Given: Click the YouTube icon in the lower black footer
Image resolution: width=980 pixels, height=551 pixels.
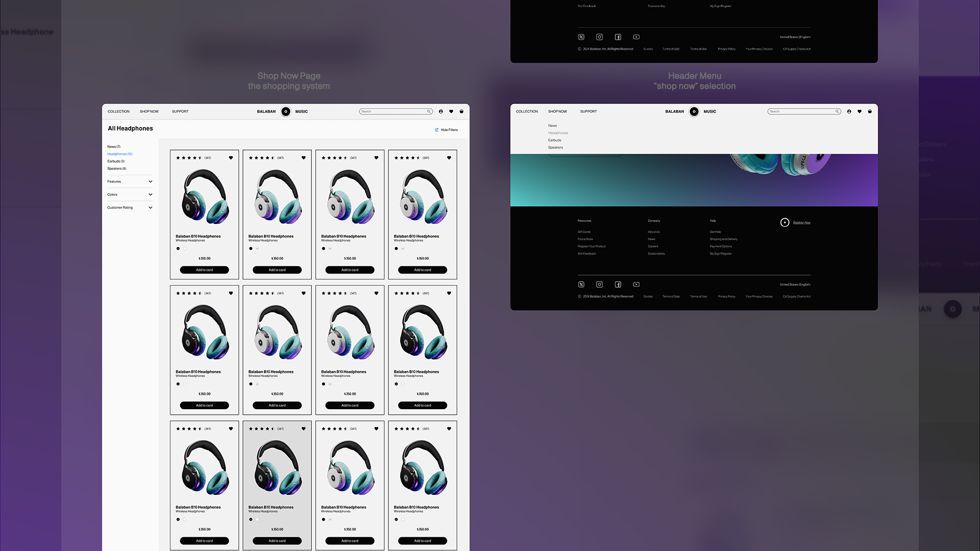Looking at the screenshot, I should coord(636,285).
